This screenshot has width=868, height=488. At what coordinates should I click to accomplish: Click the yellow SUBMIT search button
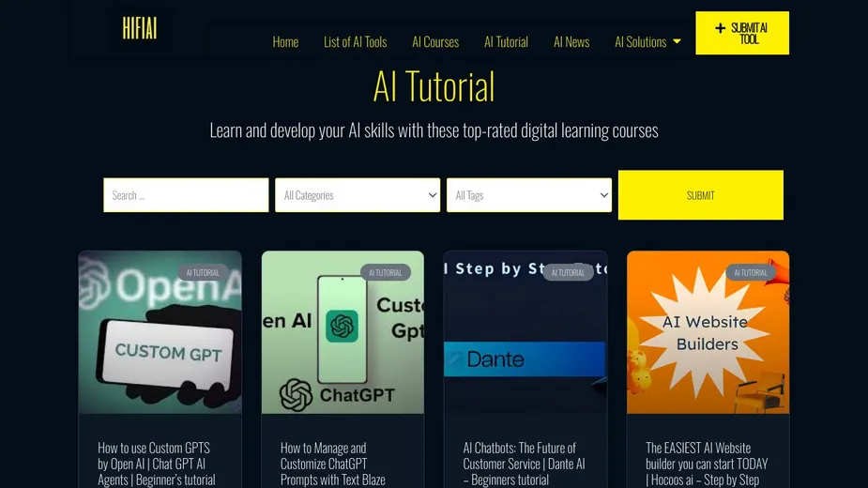[x=700, y=195]
